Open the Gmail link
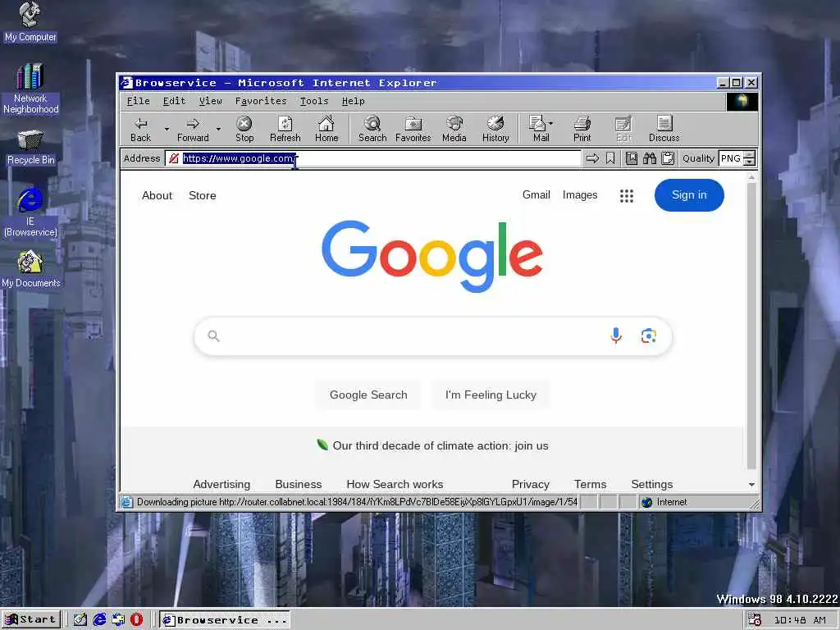This screenshot has width=840, height=630. tap(536, 195)
